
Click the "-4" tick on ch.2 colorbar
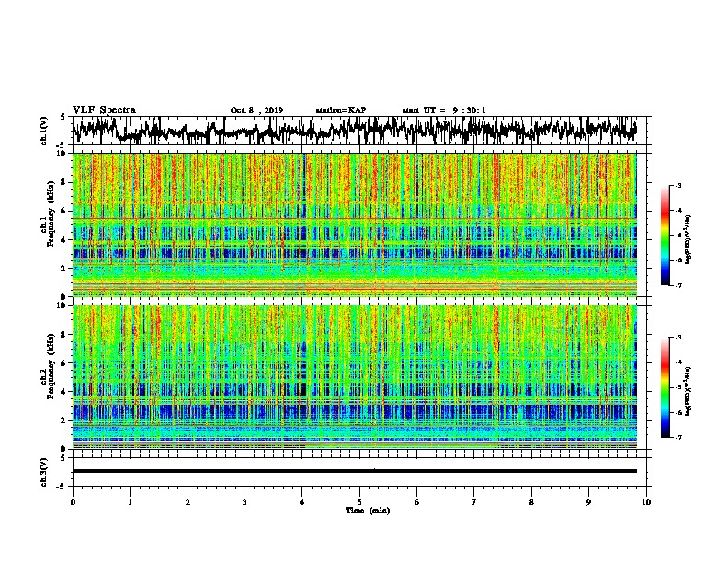coord(677,362)
